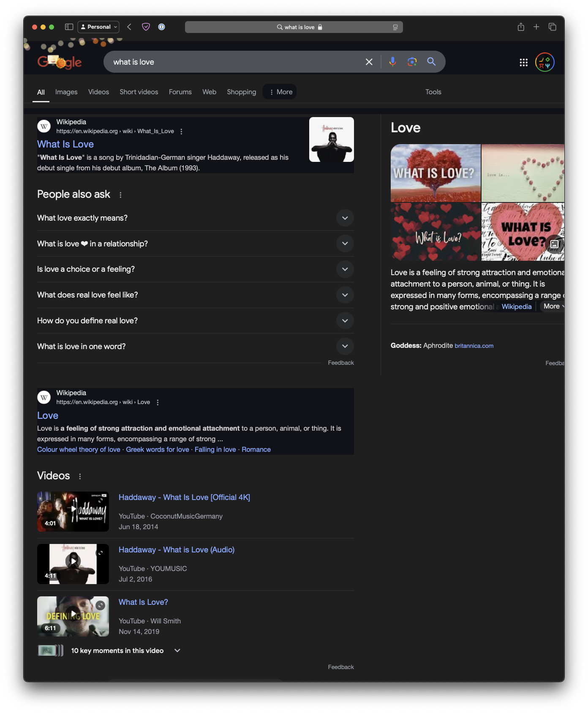Open the Personal profile dropdown

98,27
